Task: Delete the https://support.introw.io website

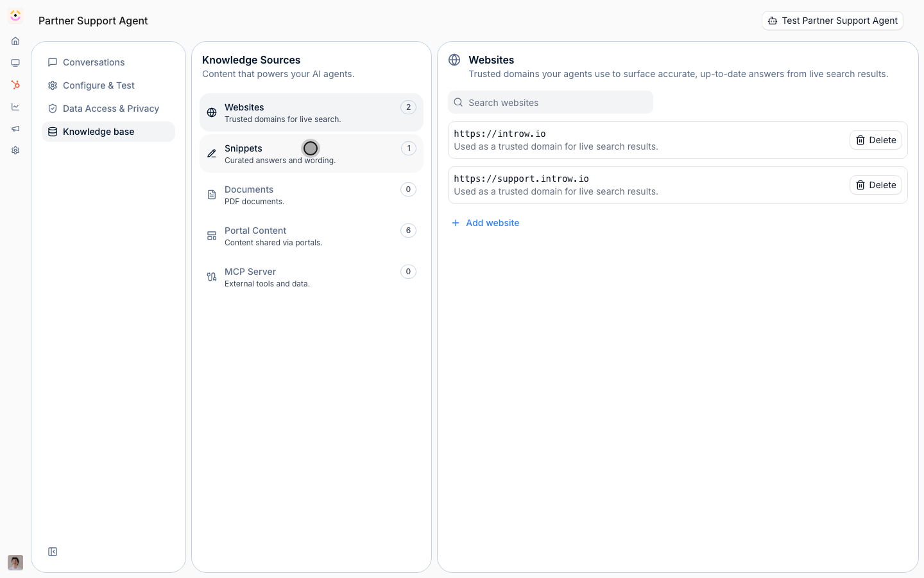Action: pos(876,185)
